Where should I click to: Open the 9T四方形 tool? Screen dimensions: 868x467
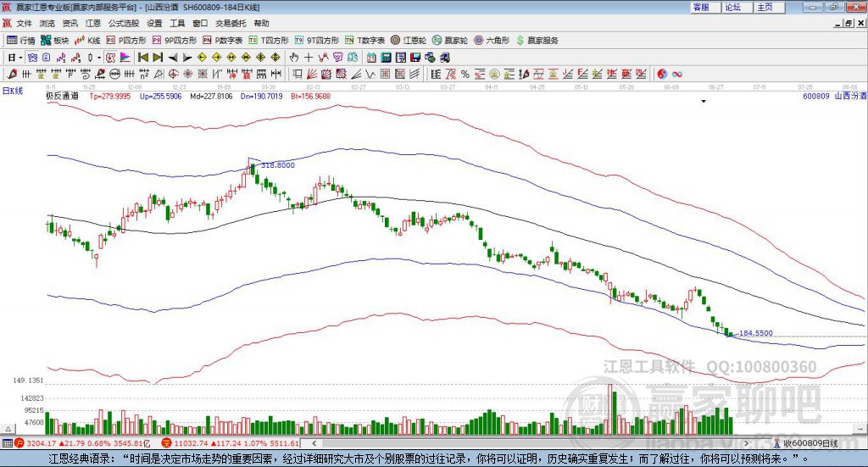pos(317,41)
